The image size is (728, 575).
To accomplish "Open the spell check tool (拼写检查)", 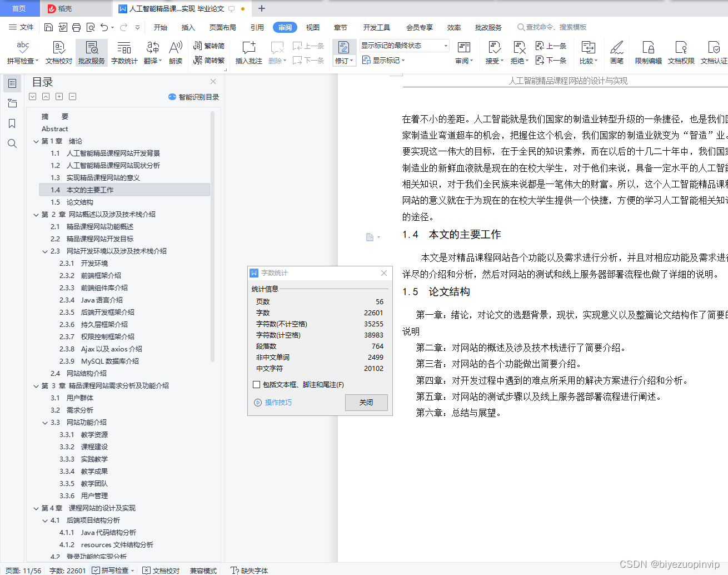I will coord(22,53).
